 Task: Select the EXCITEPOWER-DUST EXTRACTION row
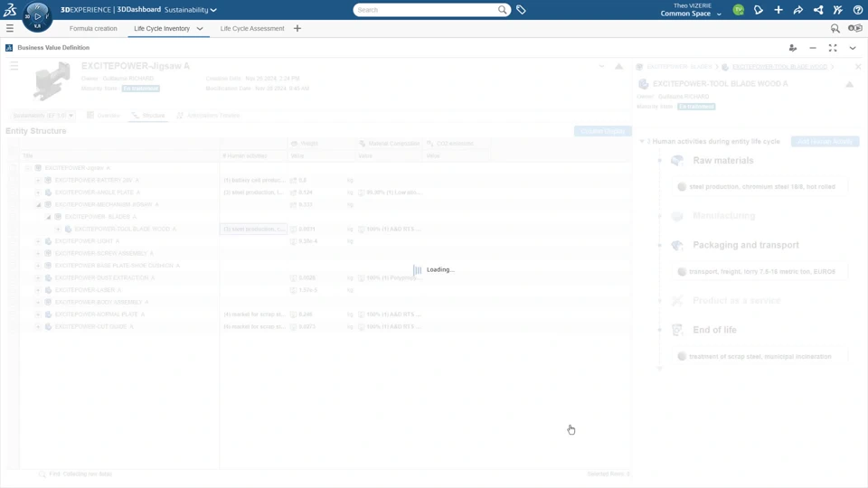tap(325, 277)
